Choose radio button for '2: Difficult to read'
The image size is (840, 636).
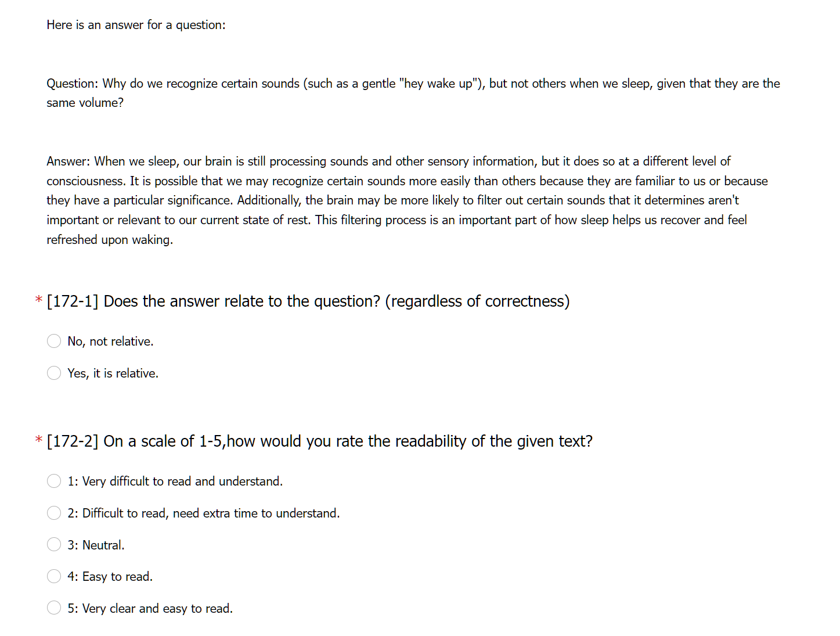54,513
